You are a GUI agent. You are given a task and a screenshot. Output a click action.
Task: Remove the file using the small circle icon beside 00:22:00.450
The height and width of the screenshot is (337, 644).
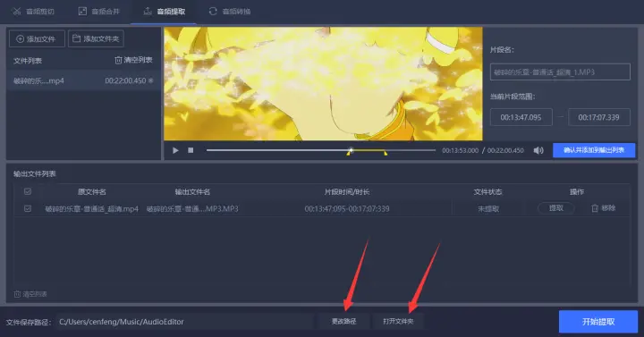[151, 80]
